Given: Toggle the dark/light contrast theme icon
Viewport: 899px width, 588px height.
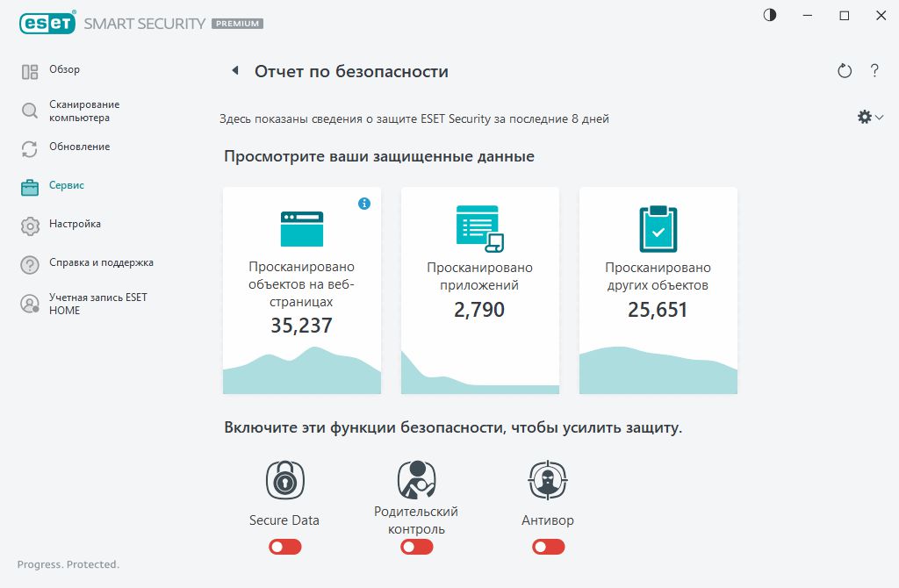Looking at the screenshot, I should [x=770, y=16].
